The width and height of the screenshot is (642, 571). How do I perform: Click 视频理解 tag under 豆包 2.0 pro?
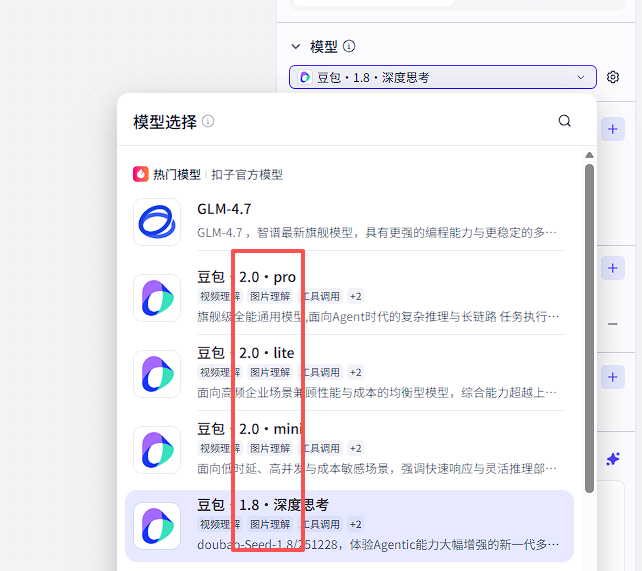point(219,296)
